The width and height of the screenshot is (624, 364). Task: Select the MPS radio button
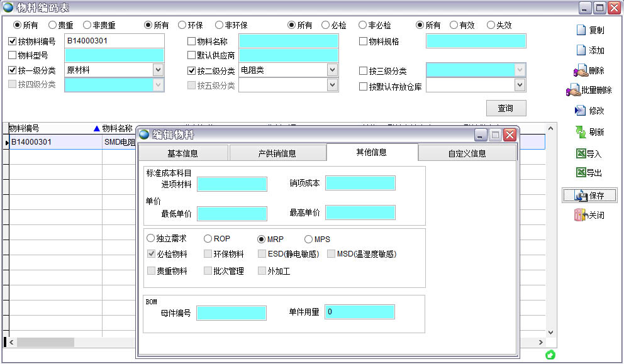309,239
